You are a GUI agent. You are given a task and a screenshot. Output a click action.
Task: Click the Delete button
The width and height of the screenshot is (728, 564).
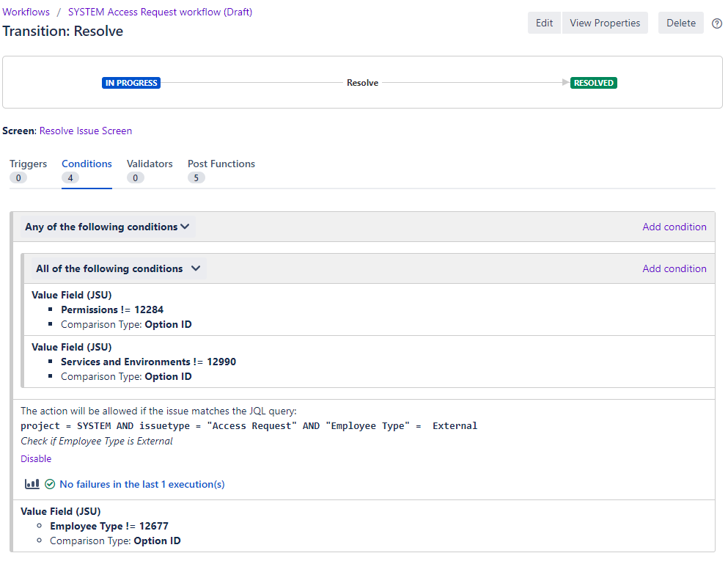(680, 23)
